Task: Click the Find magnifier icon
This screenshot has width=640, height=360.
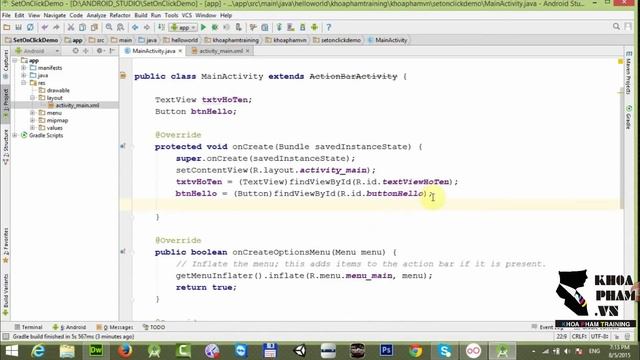Action: coord(109,27)
